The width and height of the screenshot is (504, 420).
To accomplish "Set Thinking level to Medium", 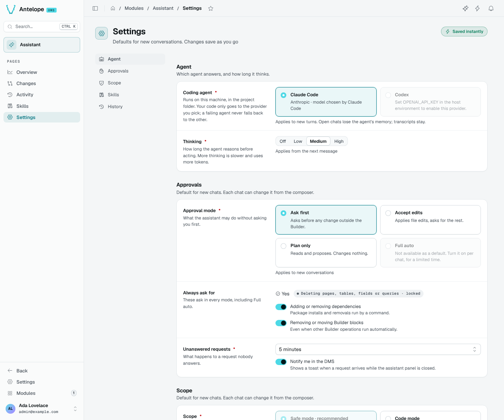I will tap(318, 141).
